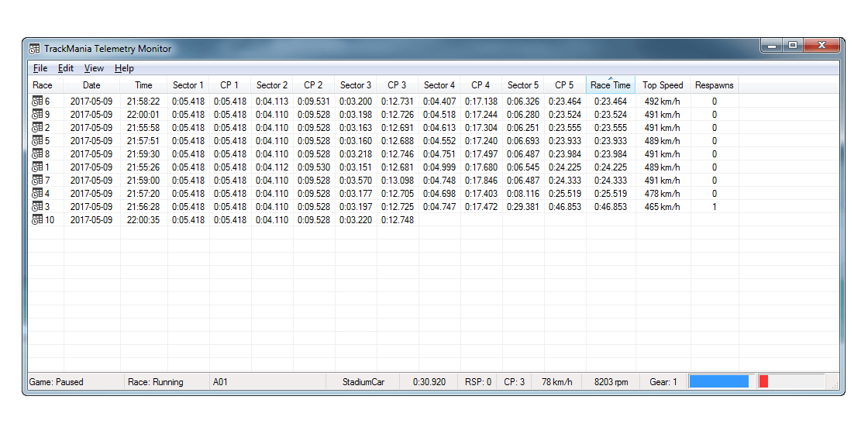
Task: Select the 0:46.853 race time cell
Action: pyautogui.click(x=611, y=206)
